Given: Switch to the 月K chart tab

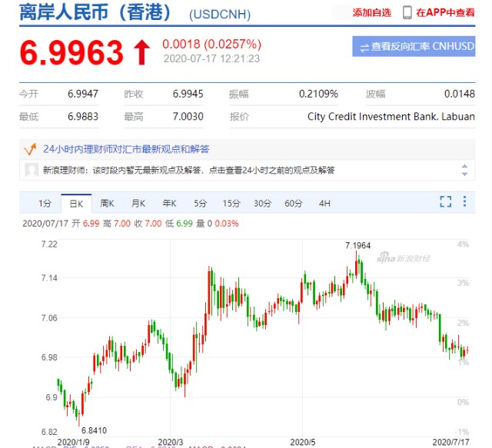Looking at the screenshot, I should click(138, 204).
